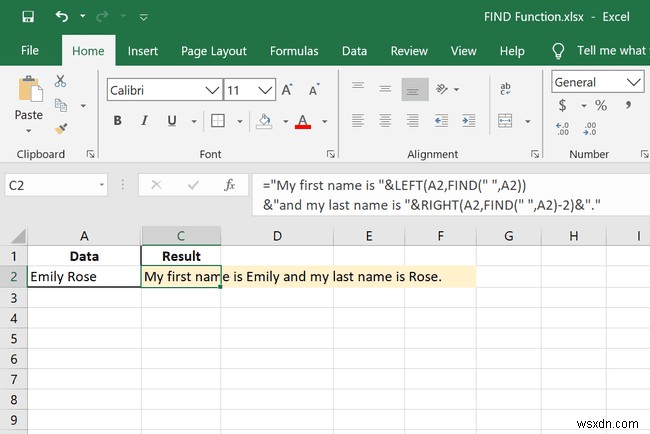The image size is (650, 434).
Task: Click the Accounting Number Format dollar icon
Action: pyautogui.click(x=562, y=104)
